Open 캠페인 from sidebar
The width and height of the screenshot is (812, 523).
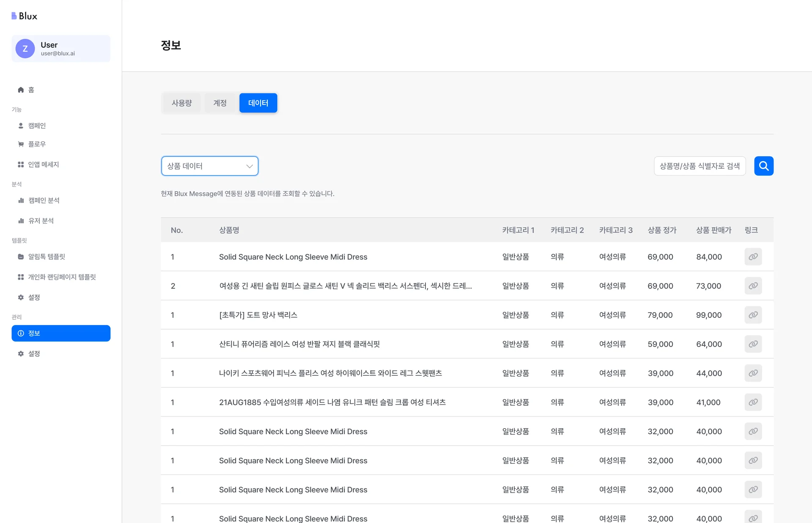37,126
